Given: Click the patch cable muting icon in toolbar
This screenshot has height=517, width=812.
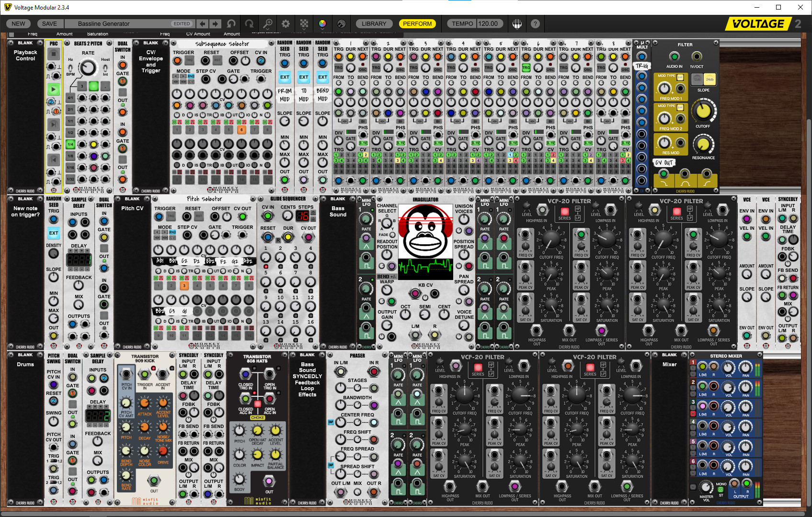Looking at the screenshot, I should tap(341, 23).
